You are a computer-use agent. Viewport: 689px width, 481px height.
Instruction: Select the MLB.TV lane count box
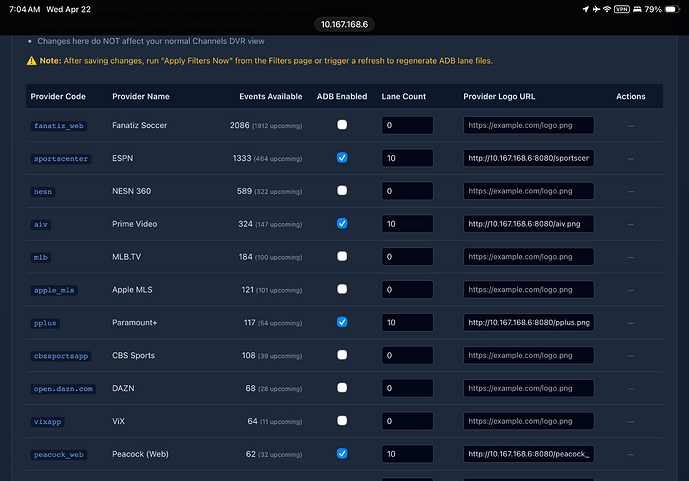(407, 257)
